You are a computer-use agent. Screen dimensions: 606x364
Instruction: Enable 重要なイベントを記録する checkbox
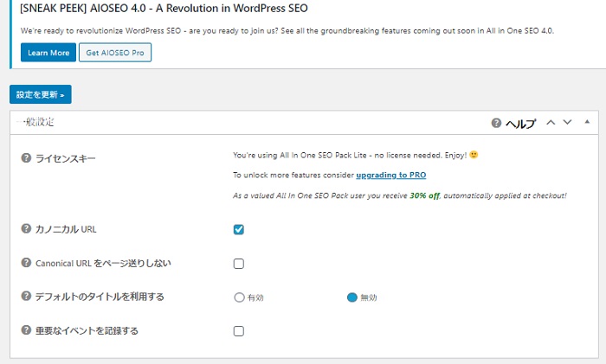239,331
